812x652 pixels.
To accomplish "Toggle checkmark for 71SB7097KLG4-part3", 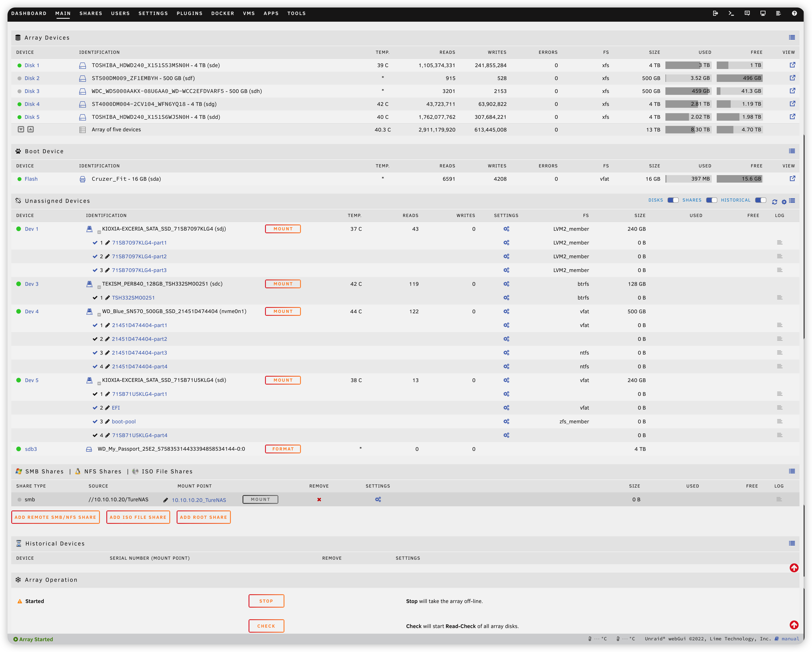I will 95,270.
